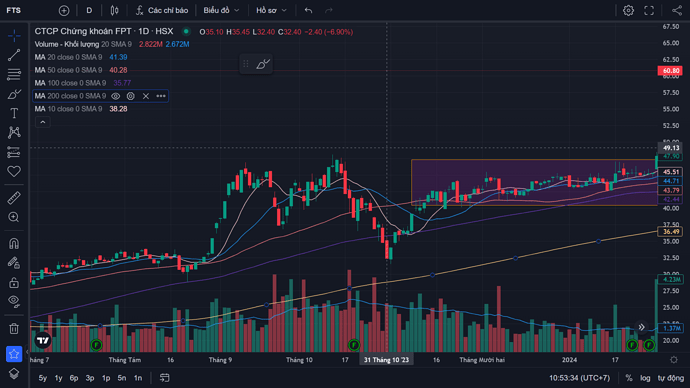
Task: Click the share chart icon
Action: [677, 11]
